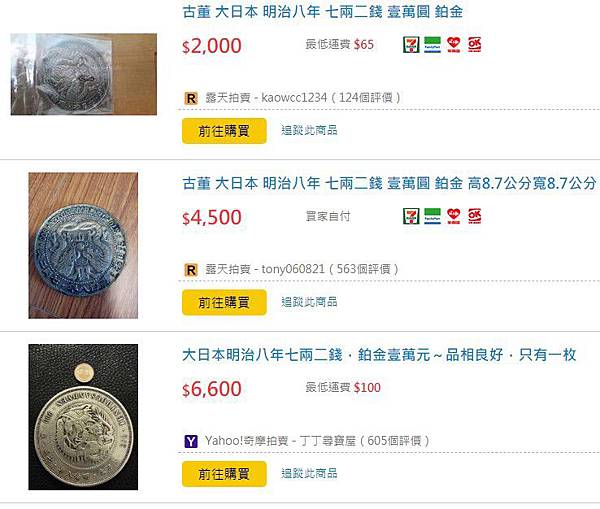Open the coin-in-plastic-bag thumbnail
600x509 pixels.
84,74
